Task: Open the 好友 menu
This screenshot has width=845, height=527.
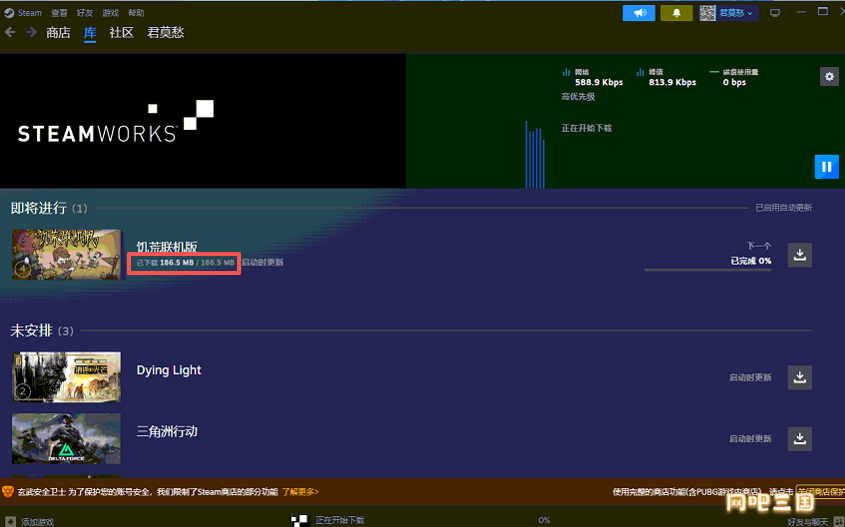Action: [85, 13]
